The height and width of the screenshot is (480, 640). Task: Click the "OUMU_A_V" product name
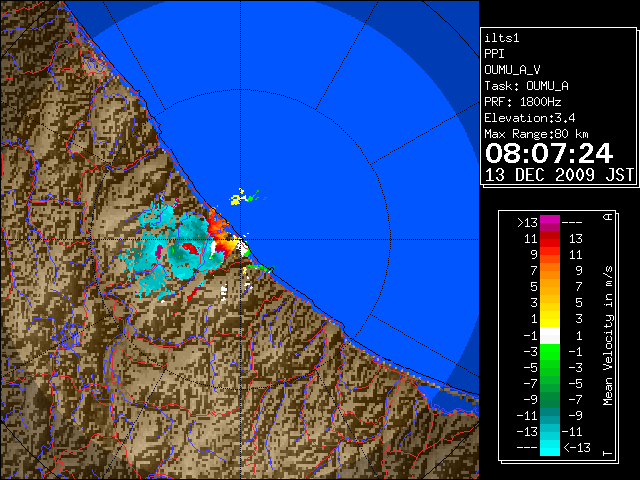pyautogui.click(x=512, y=70)
